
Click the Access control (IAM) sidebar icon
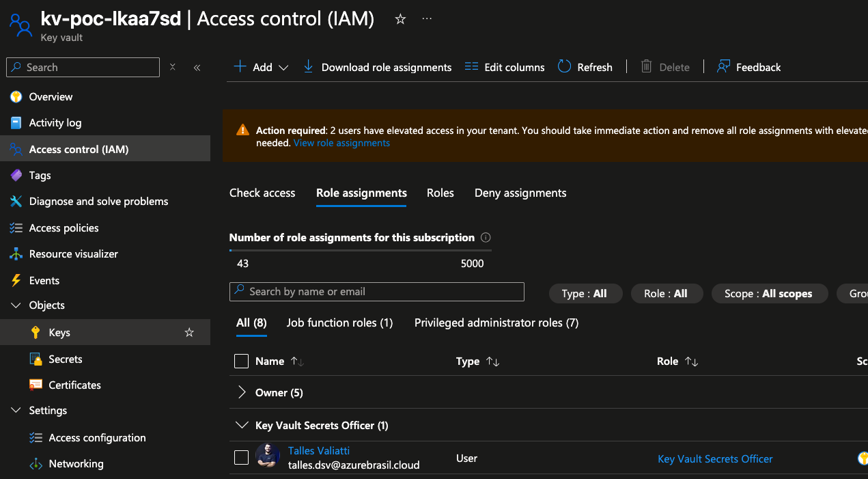pyautogui.click(x=16, y=149)
